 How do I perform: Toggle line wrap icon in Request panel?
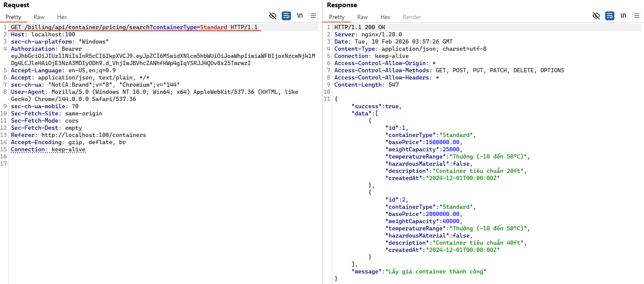[x=286, y=16]
